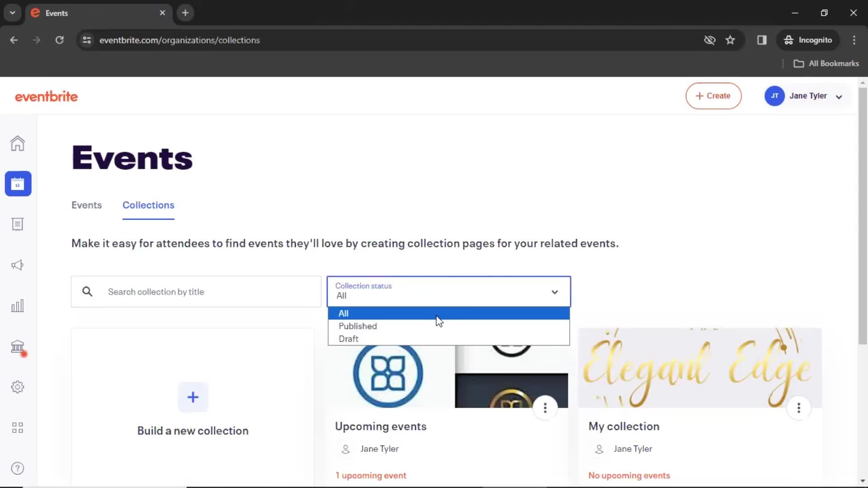Open Chrome's three-dot menu
The image size is (868, 488).
pos(854,40)
